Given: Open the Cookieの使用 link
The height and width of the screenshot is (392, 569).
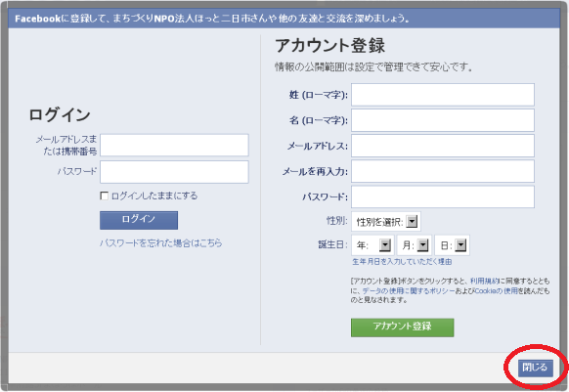Looking at the screenshot, I should click(496, 290).
